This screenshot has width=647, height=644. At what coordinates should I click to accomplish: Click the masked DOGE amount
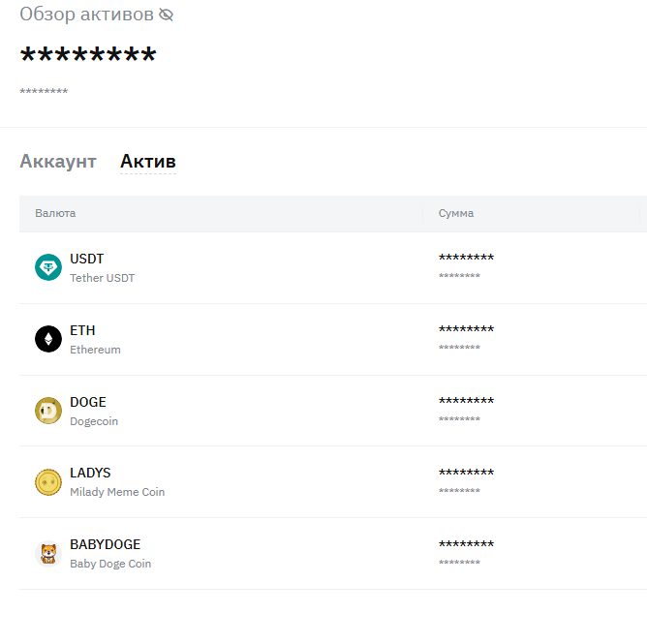(466, 401)
